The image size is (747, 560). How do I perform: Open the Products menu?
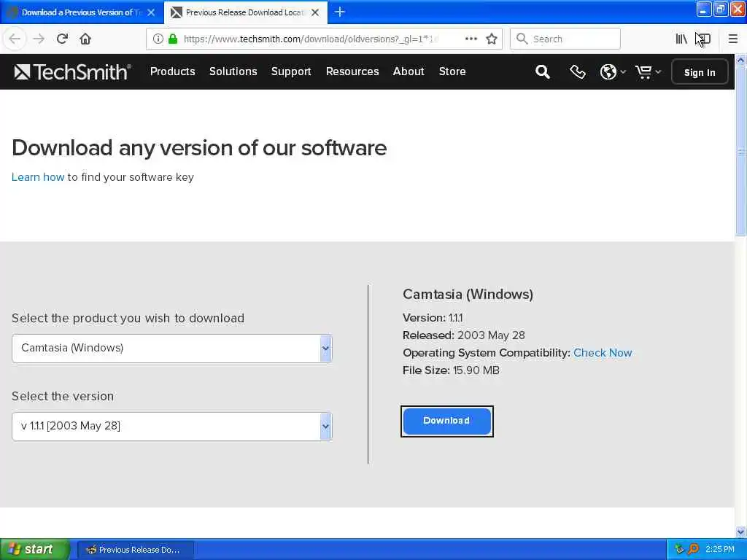tap(172, 71)
